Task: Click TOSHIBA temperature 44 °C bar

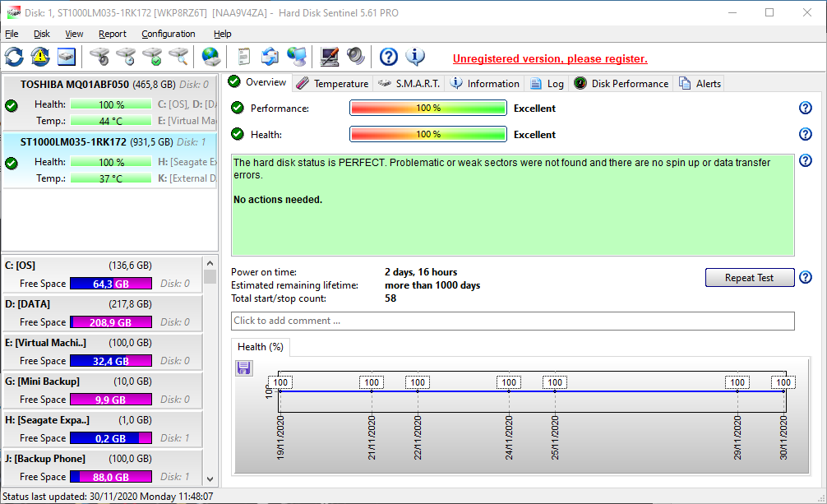Action: coord(111,121)
